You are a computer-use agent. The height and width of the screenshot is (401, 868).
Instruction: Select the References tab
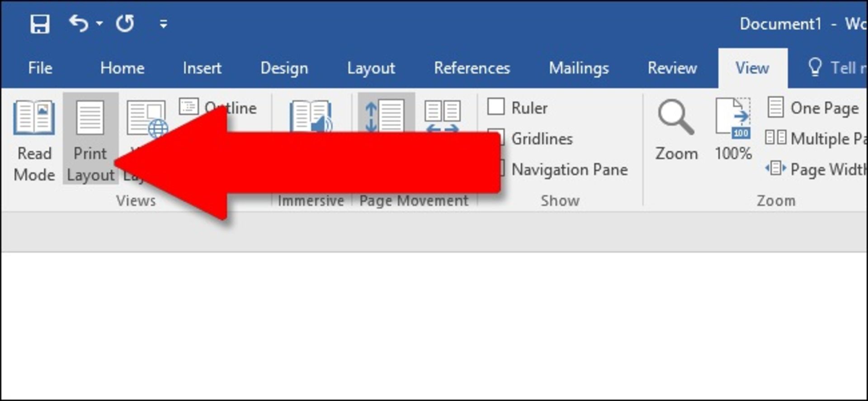472,68
